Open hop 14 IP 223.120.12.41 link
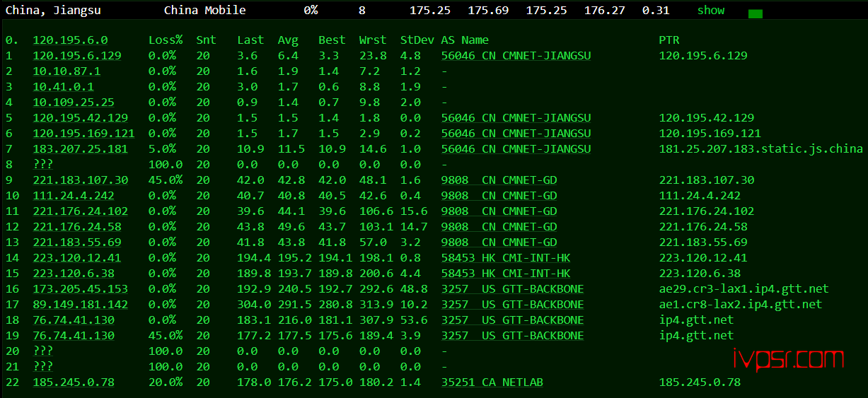 point(77,258)
